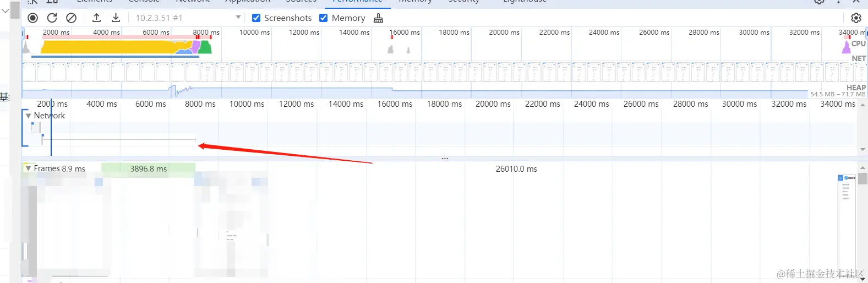Click the Record button in Performance toolbar
This screenshot has height=283, width=868.
point(33,18)
